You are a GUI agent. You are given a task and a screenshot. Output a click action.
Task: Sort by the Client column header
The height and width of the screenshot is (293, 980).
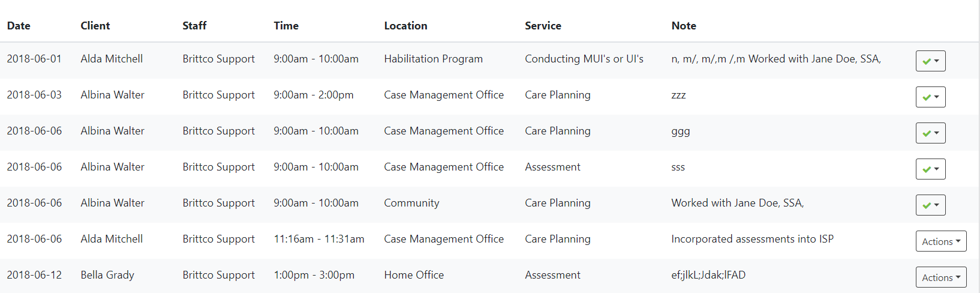95,26
